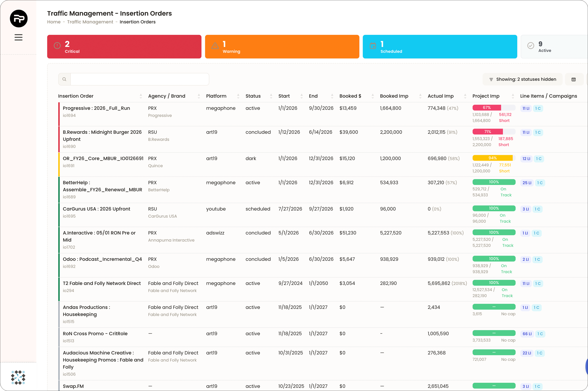Click OR_FY26_Core 94% yellow progress bar
The image size is (588, 391).
click(494, 158)
